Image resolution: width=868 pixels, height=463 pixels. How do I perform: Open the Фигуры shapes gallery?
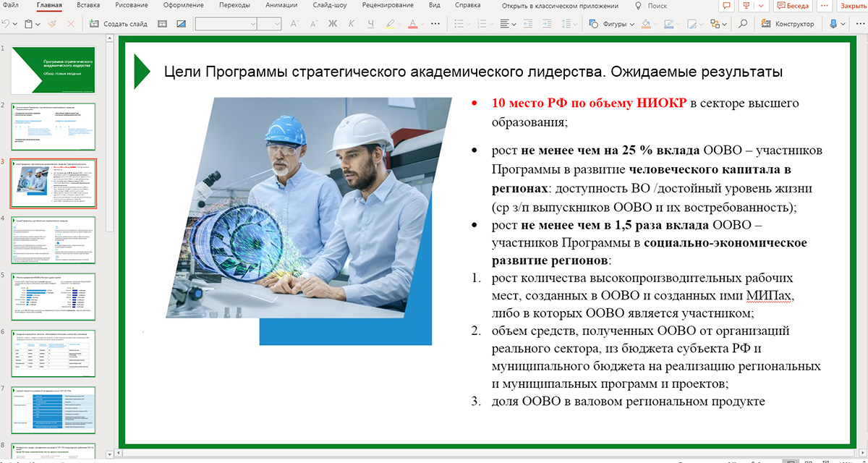[x=610, y=24]
